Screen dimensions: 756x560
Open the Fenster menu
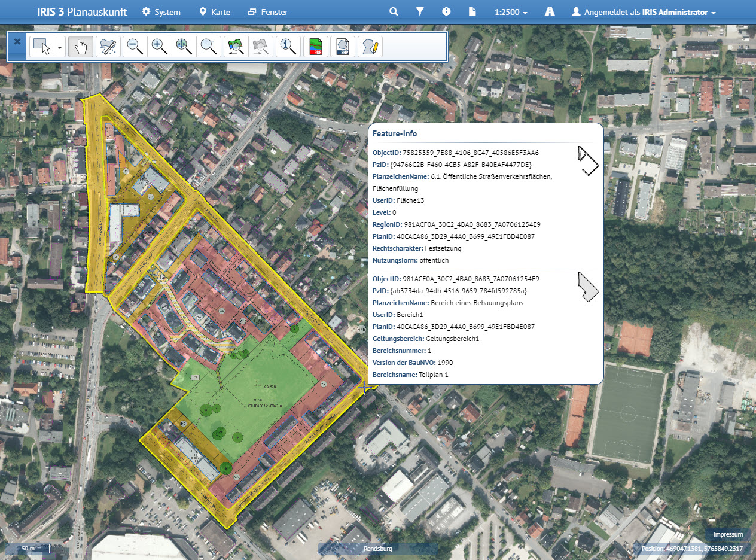coord(268,12)
